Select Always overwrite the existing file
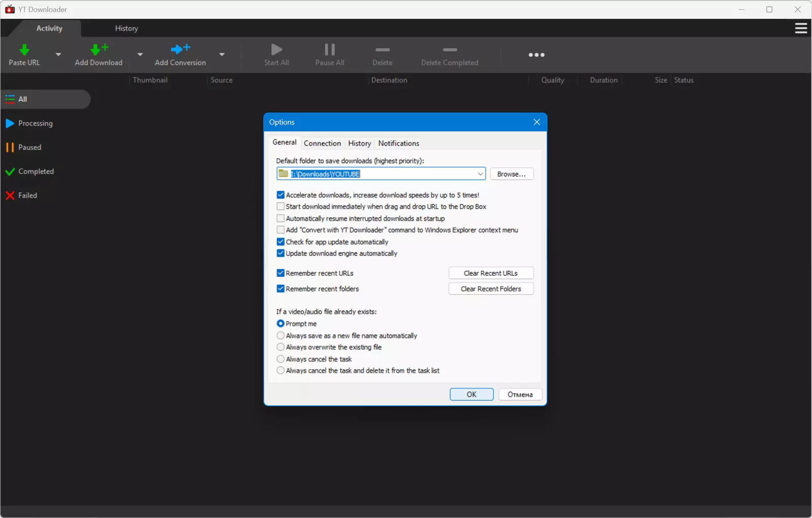Image resolution: width=812 pixels, height=518 pixels. (280, 347)
